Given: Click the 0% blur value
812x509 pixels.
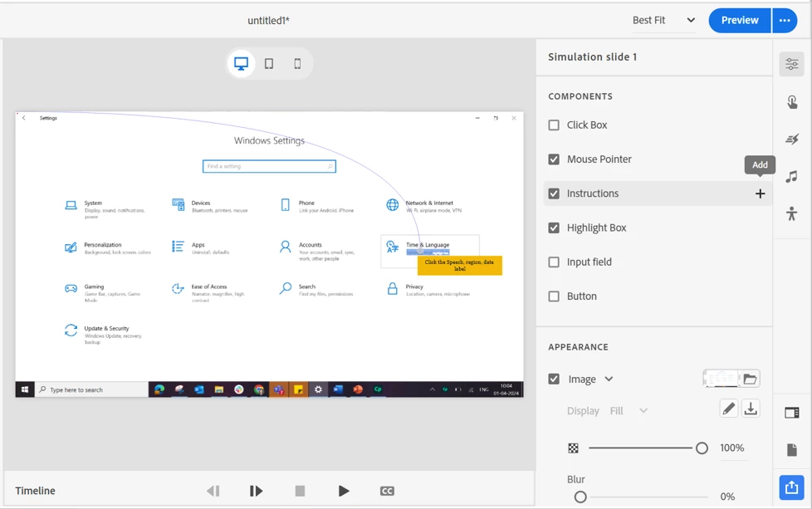Looking at the screenshot, I should point(727,497).
